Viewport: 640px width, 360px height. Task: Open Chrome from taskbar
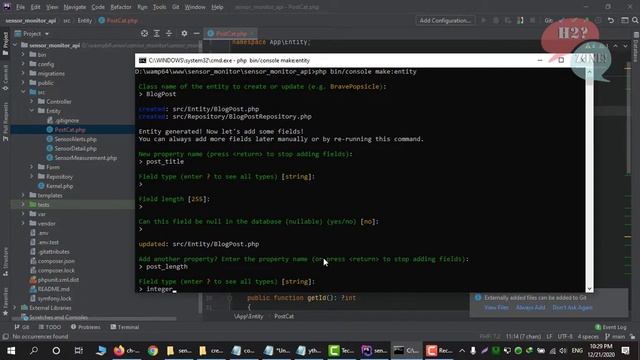click(153, 351)
